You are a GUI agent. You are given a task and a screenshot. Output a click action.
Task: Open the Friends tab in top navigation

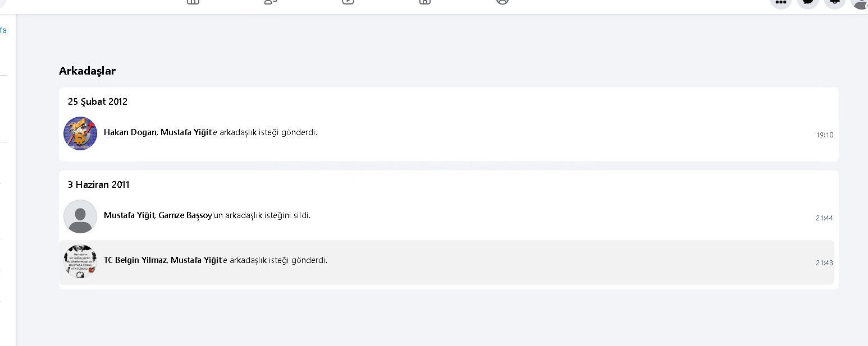pyautogui.click(x=271, y=2)
